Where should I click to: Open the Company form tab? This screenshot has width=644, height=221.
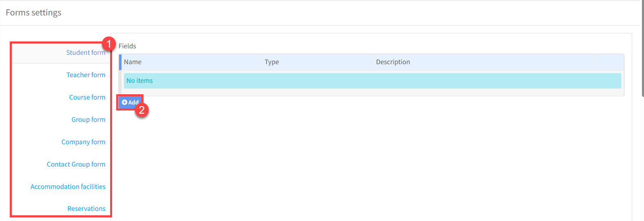[83, 142]
